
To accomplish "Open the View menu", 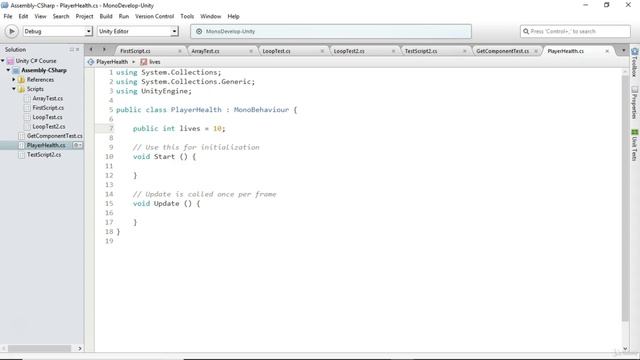I will [40, 16].
